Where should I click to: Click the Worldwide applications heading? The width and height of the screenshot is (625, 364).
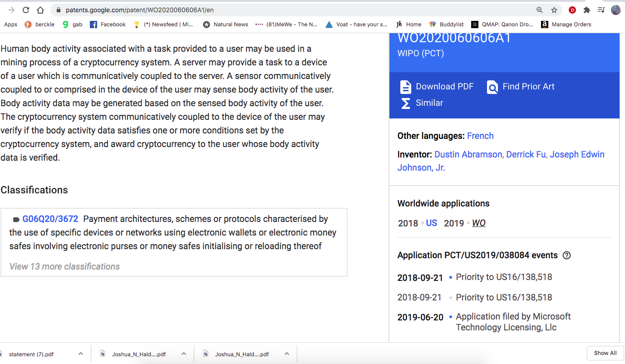(443, 203)
